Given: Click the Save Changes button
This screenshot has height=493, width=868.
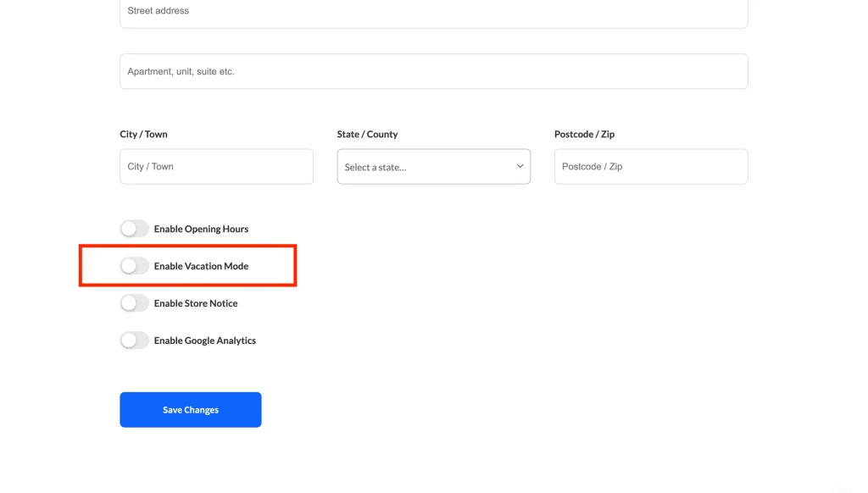Looking at the screenshot, I should click(191, 409).
